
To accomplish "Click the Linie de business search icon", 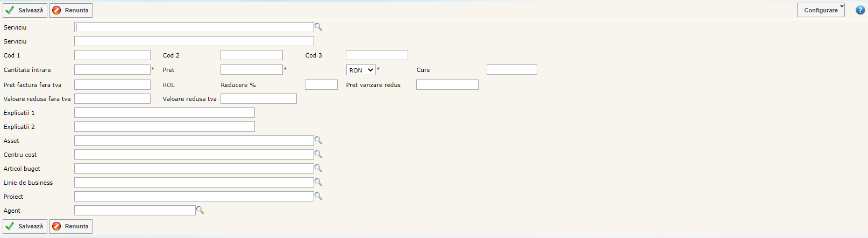I will click(318, 182).
